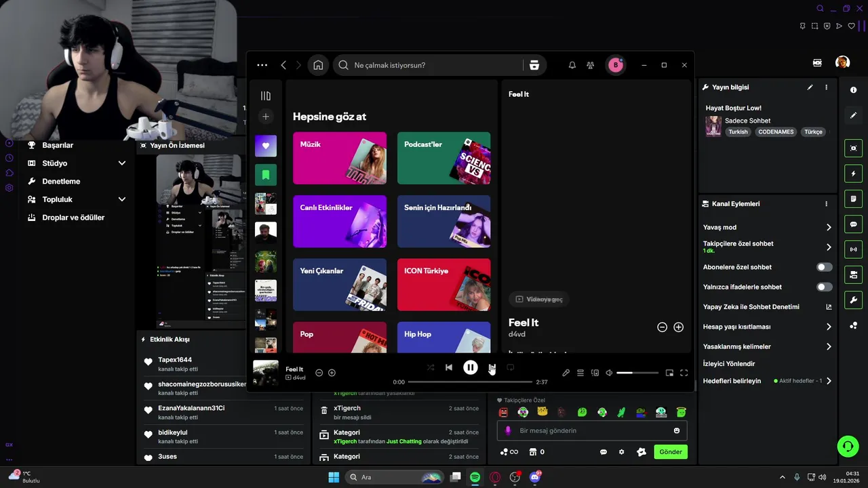Open Spotify three-dot main menu

coord(262,65)
